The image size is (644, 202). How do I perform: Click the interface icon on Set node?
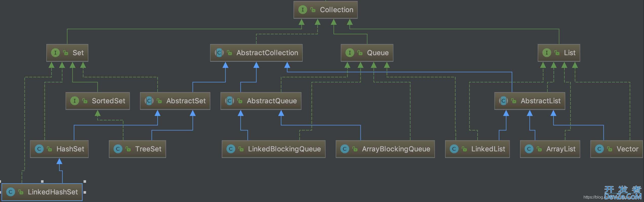(55, 53)
